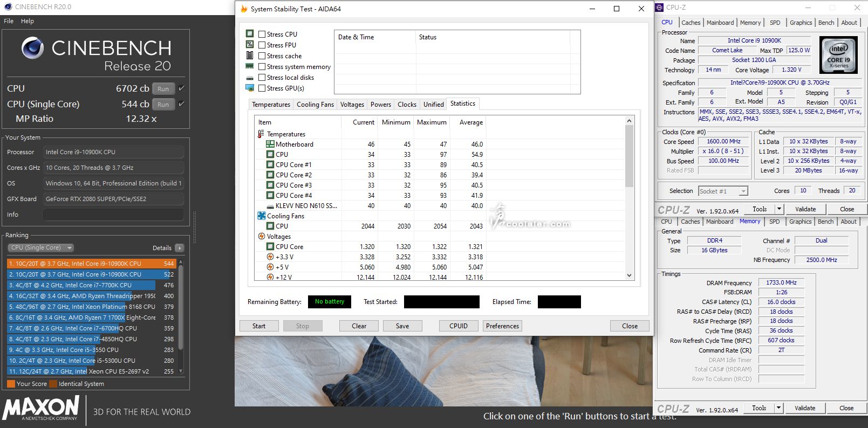The width and height of the screenshot is (868, 428).
Task: Enable the Stress GPU(s) checkbox
Action: [x=262, y=88]
